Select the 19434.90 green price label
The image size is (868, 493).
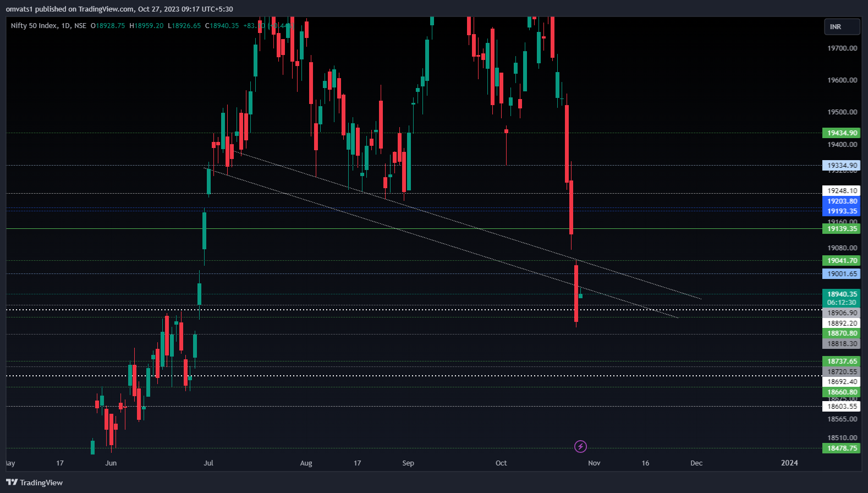tap(842, 133)
